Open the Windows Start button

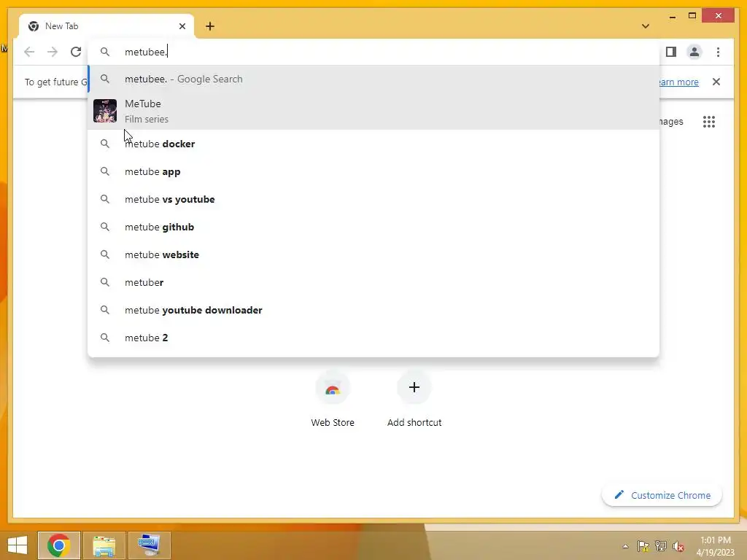pyautogui.click(x=18, y=545)
